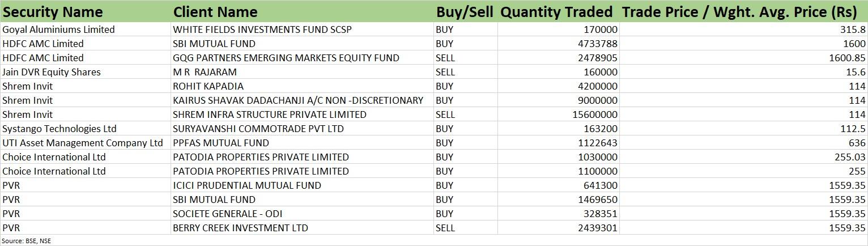Select the Trade Price / Wght. Avg. Price header

click(743, 11)
